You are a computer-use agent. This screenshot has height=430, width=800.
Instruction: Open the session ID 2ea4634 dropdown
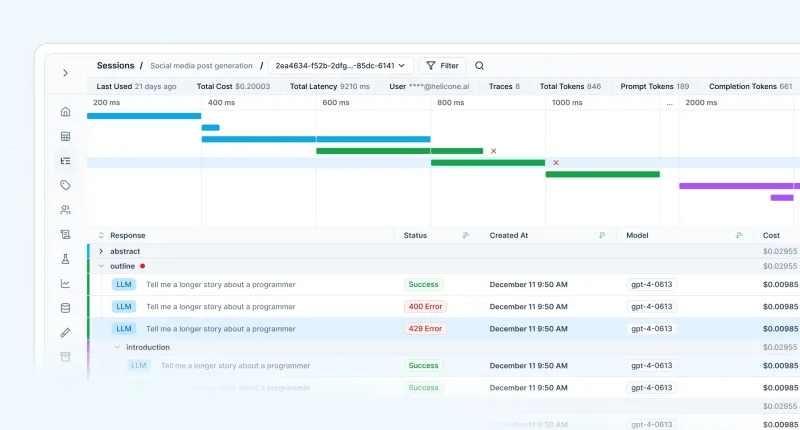point(340,65)
